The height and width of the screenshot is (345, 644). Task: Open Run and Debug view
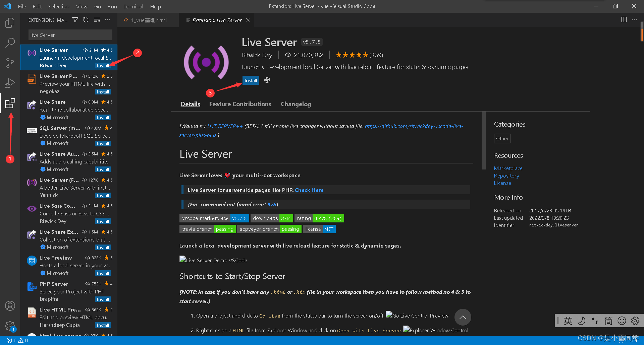[x=10, y=83]
